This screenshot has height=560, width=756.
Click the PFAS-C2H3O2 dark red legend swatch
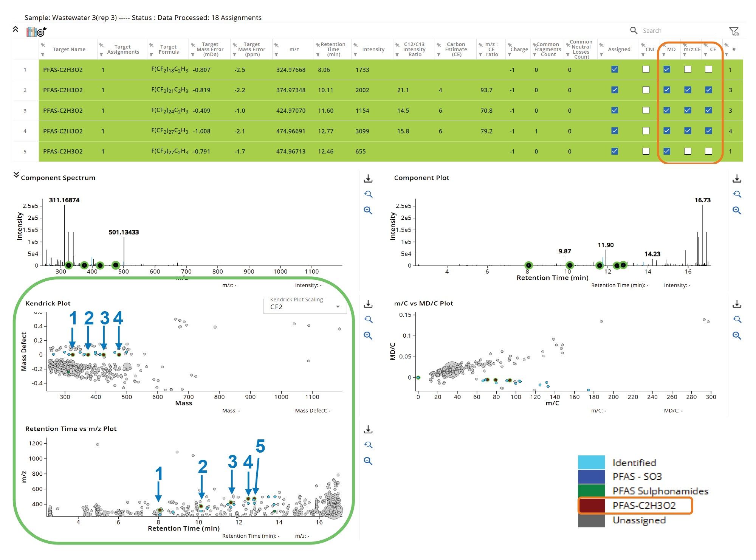click(591, 506)
